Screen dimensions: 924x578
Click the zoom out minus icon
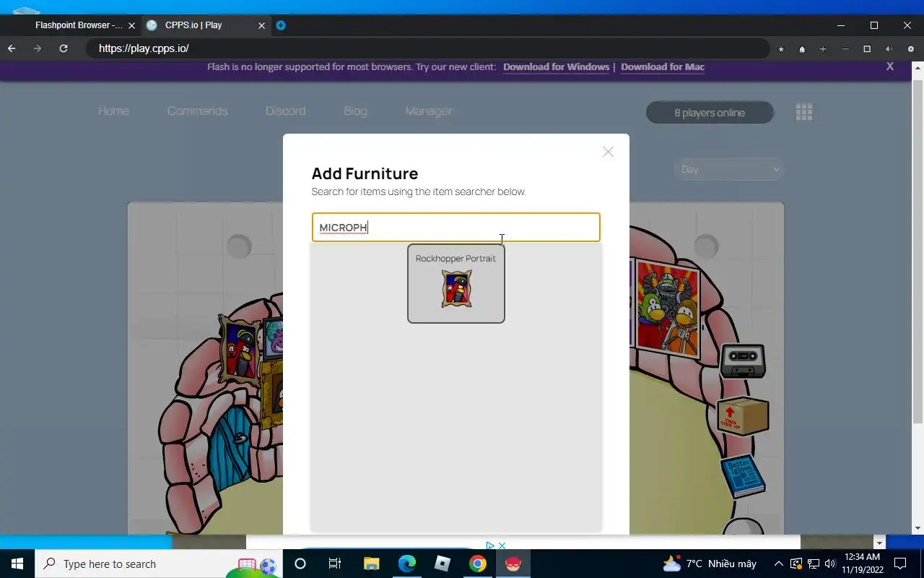(x=845, y=49)
